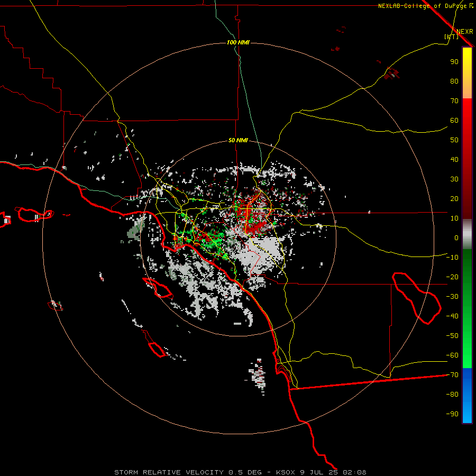Click the positive 40 value on the velocity scale
The width and height of the screenshot is (476, 476).
point(454,160)
